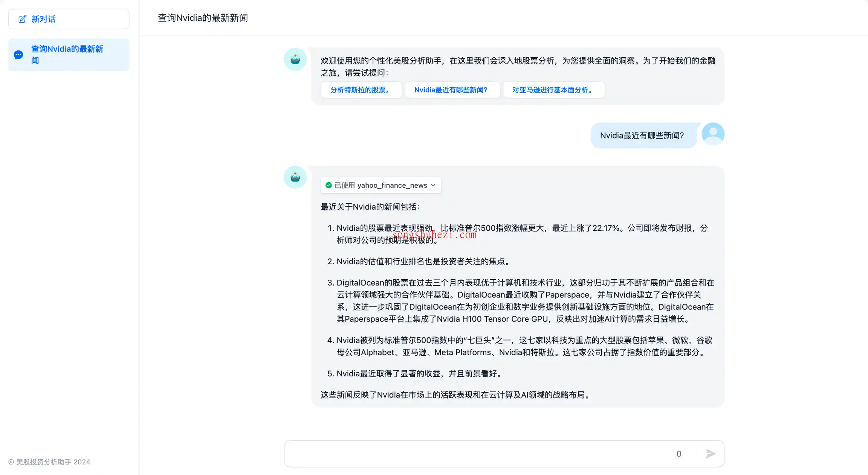This screenshot has height=475, width=868.
Task: Click the send arrow icon
Action: coord(711,454)
